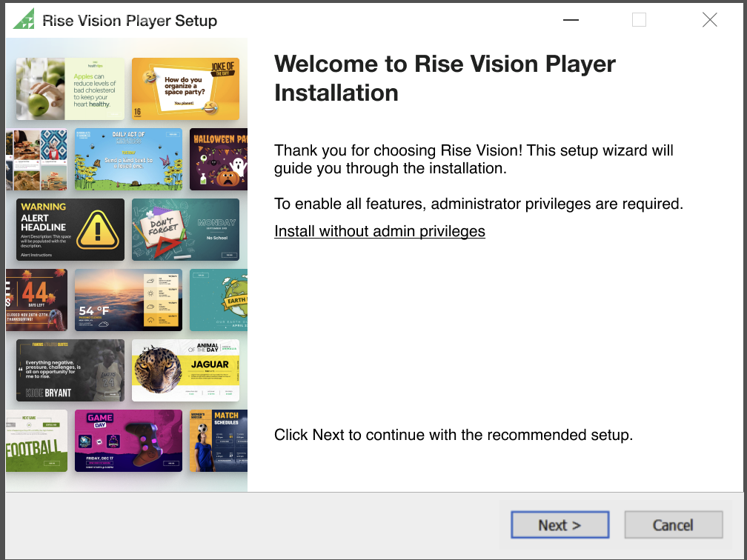Select the Game Day controller thumbnail
This screenshot has width=747, height=560.
128,441
